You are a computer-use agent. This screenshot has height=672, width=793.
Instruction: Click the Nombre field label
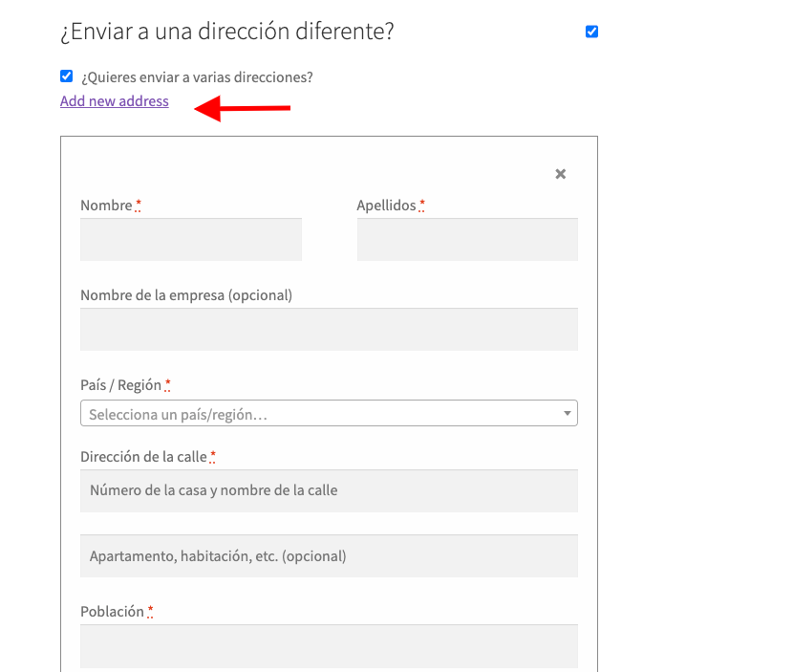click(106, 206)
